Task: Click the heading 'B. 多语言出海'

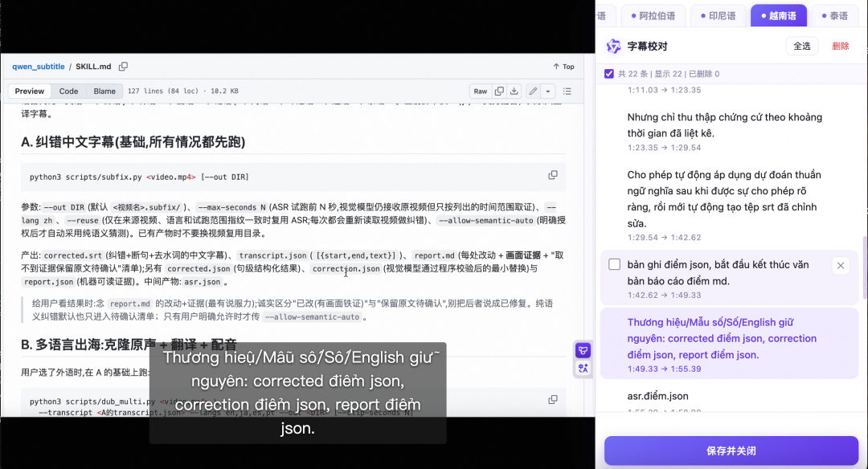Action: 129,345
